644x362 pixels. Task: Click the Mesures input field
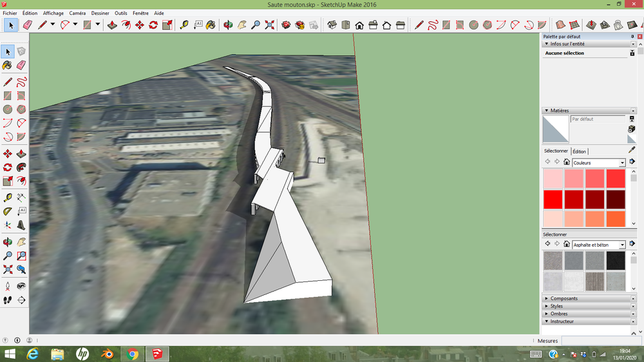[x=601, y=341]
